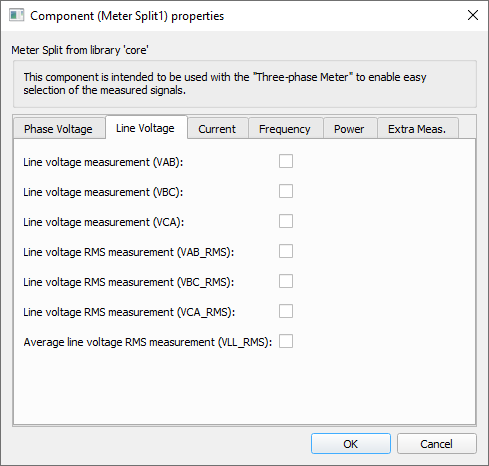Enable VAB_RMS line voltage RMS checkbox
This screenshot has height=466, width=489.
tap(286, 251)
